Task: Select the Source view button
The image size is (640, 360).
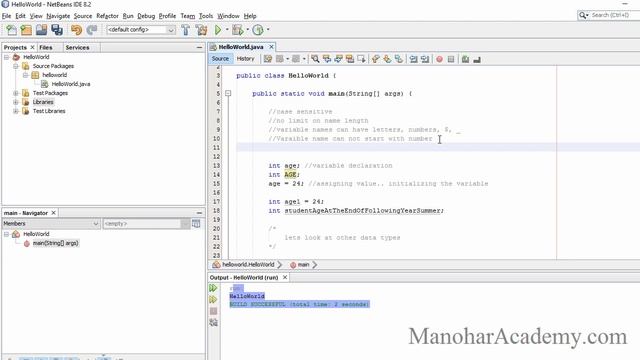Action: [220, 59]
